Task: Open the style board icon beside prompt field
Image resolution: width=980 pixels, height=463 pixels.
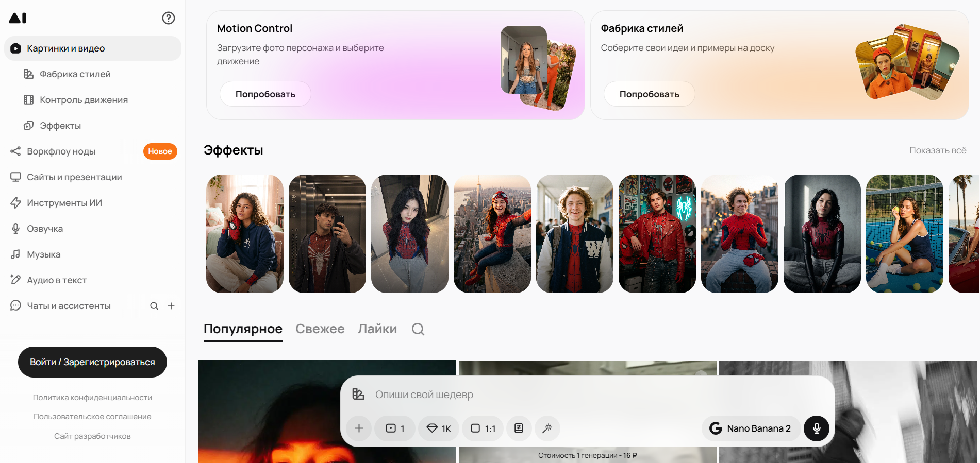Action: [358, 395]
